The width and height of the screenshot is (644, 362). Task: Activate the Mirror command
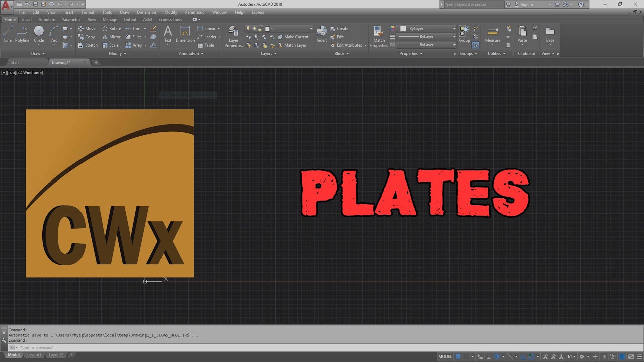coord(111,37)
